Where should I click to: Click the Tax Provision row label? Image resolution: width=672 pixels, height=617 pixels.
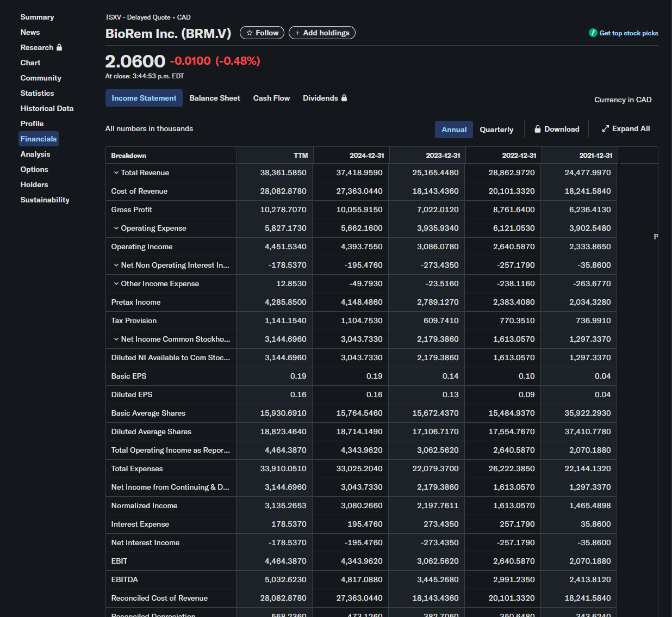click(x=134, y=320)
